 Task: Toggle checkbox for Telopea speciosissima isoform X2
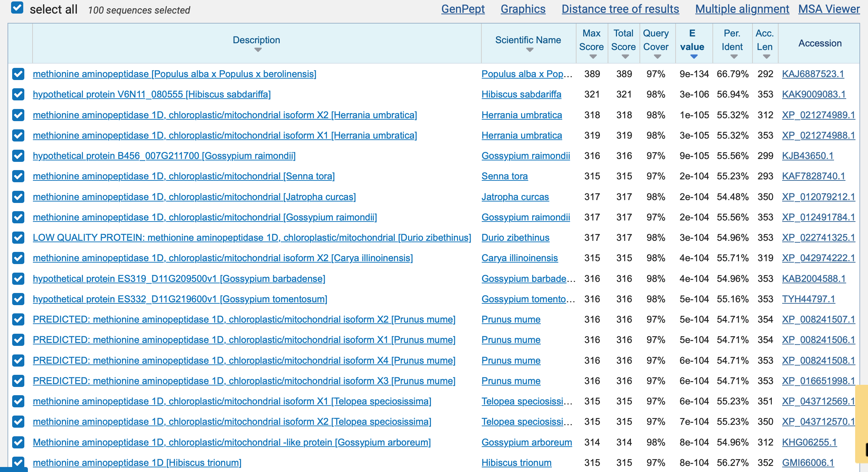pyautogui.click(x=18, y=422)
